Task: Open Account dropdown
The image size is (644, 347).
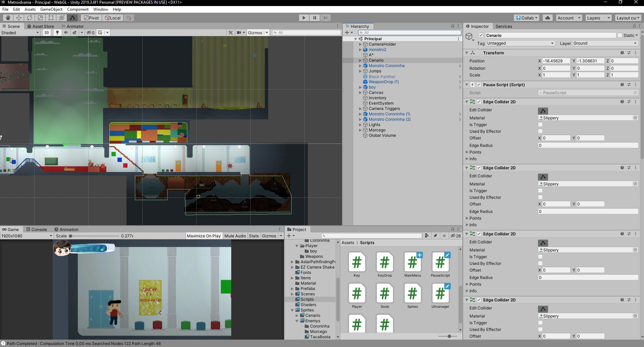Action: click(569, 18)
